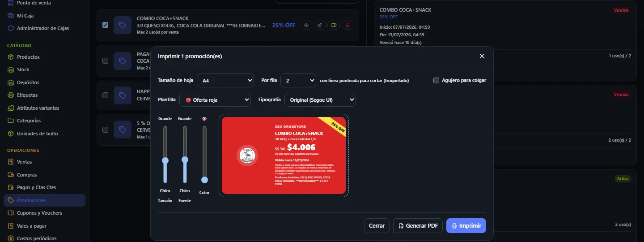
Task: Click the Pagos y Ctas Ctes icon
Action: click(x=11, y=187)
